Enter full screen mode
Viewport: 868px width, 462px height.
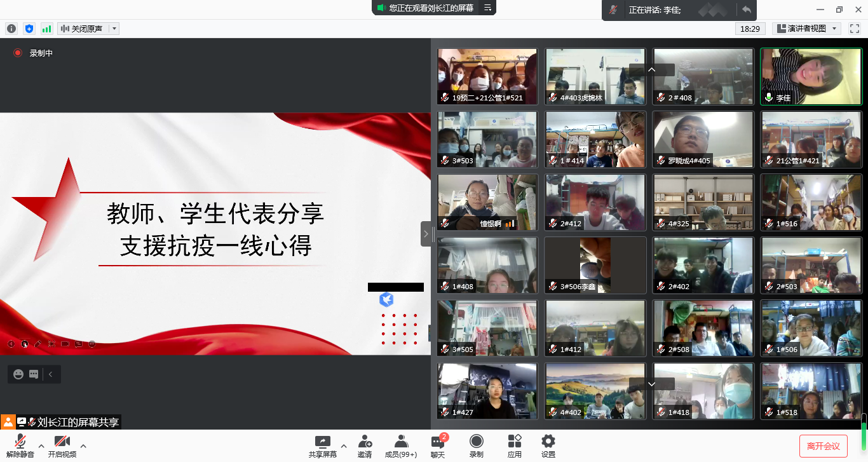point(855,29)
